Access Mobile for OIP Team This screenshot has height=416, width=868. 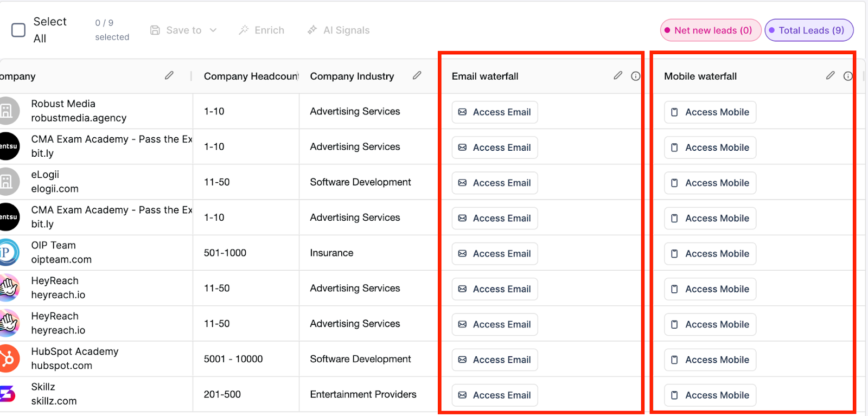click(x=710, y=254)
